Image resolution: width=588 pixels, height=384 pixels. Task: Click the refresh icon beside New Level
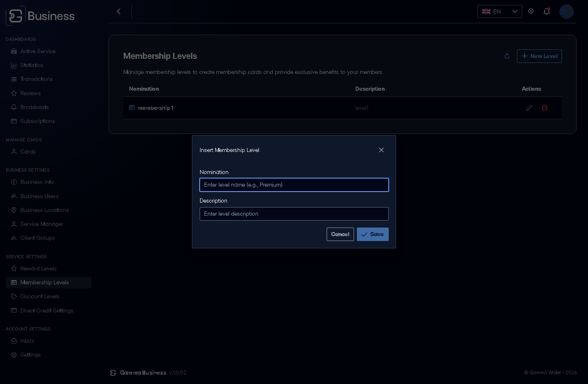[507, 56]
